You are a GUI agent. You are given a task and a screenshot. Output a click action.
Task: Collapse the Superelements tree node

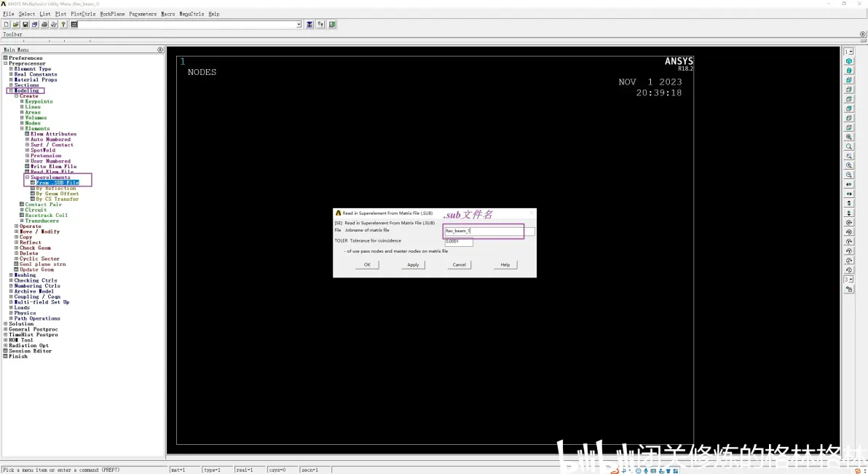(27, 177)
